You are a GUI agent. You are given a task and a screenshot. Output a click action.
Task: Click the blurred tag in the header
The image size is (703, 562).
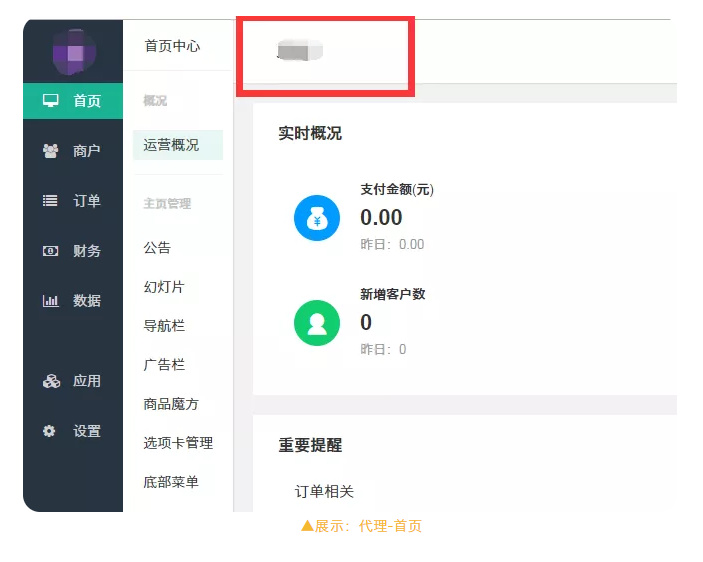pos(300,50)
